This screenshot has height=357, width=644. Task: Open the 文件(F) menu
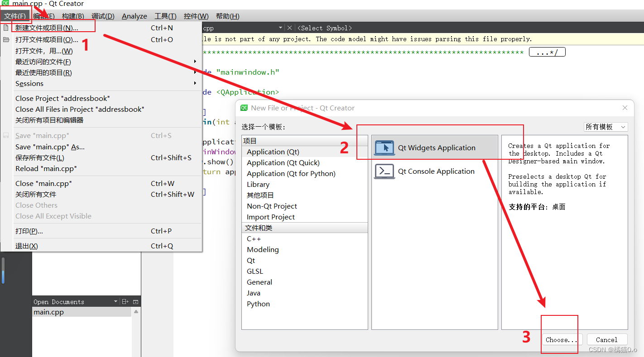(15, 16)
